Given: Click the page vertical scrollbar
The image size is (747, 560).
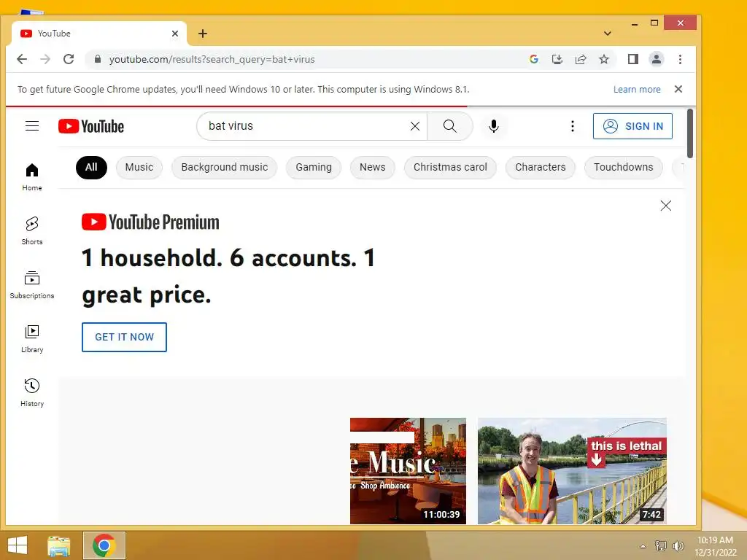Looking at the screenshot, I should click(x=690, y=133).
